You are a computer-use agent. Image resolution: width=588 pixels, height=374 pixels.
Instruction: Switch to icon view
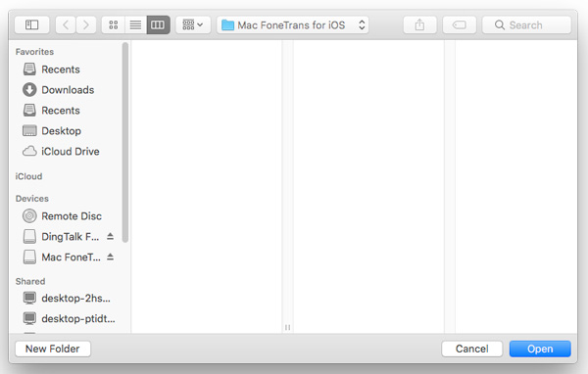click(114, 25)
